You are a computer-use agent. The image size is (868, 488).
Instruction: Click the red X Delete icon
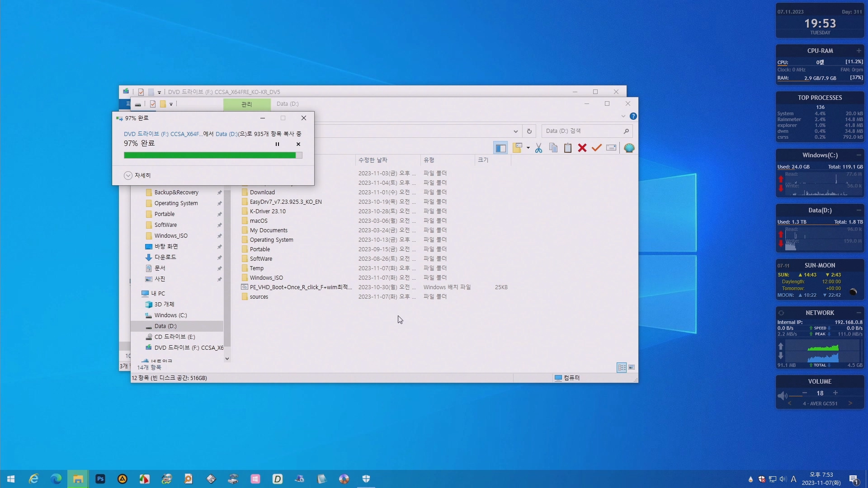pos(582,148)
